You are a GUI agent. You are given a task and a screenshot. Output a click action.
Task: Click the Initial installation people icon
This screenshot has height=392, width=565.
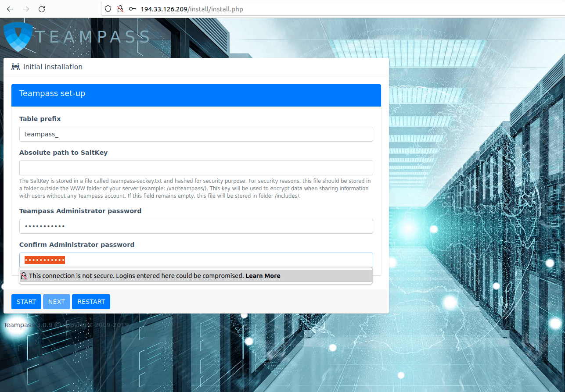(x=16, y=67)
